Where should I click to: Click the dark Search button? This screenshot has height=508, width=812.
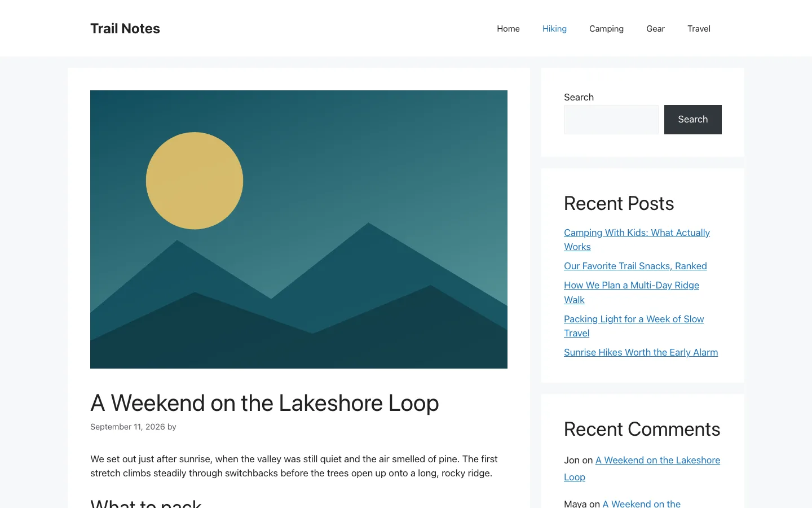(693, 120)
